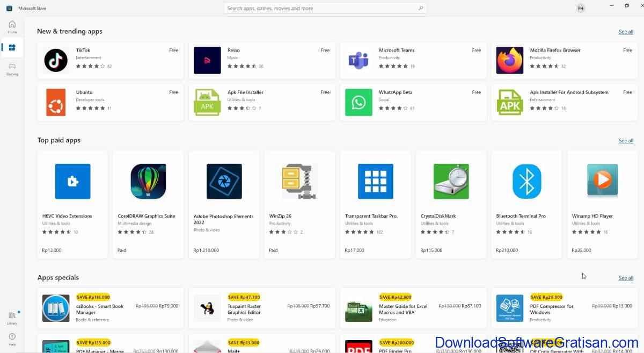Screen dimensions: 644x353
Task: Click the SAVE Rp200.000 badge
Action: click(396, 343)
